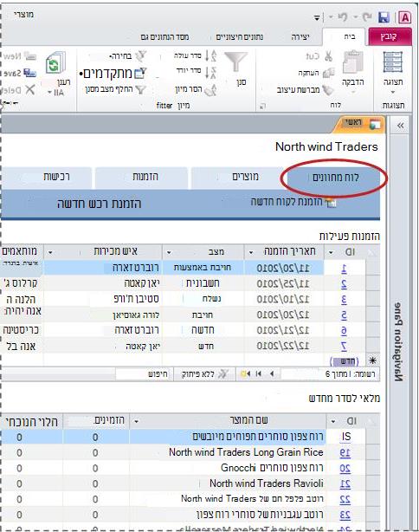Open the בחירה (Selection) filter dropdown
Viewport: 419px width, 532px height.
pos(128,56)
